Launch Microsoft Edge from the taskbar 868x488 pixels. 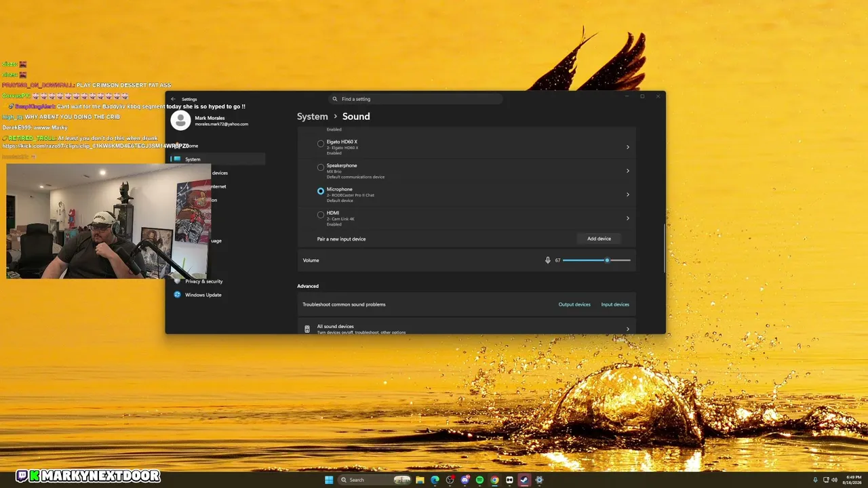435,480
